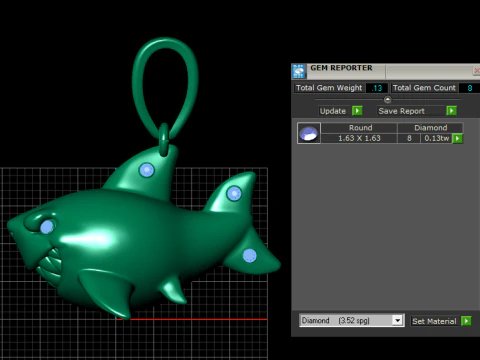The height and width of the screenshot is (360, 480).
Task: Click the Save Report button
Action: [412, 111]
